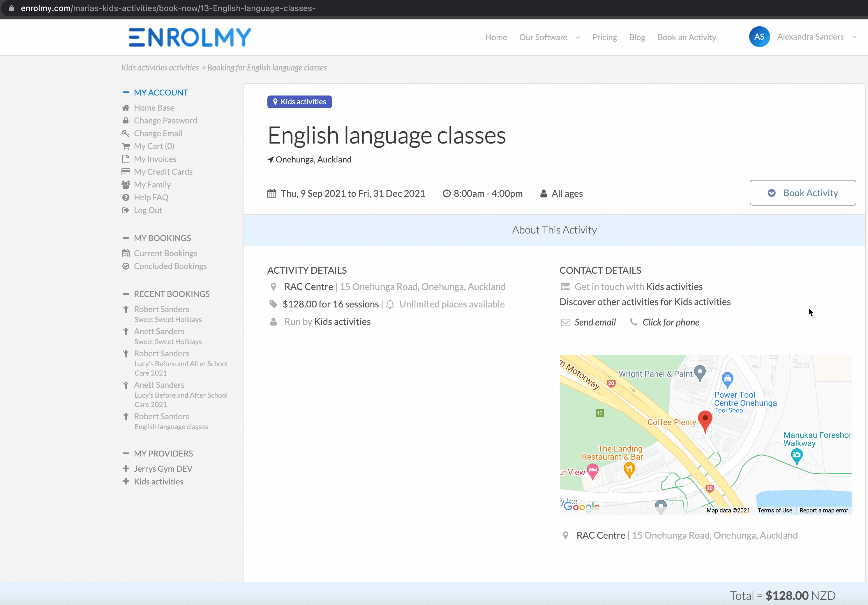The image size is (868, 605).
Task: Click the My Invoices document icon
Action: point(126,159)
